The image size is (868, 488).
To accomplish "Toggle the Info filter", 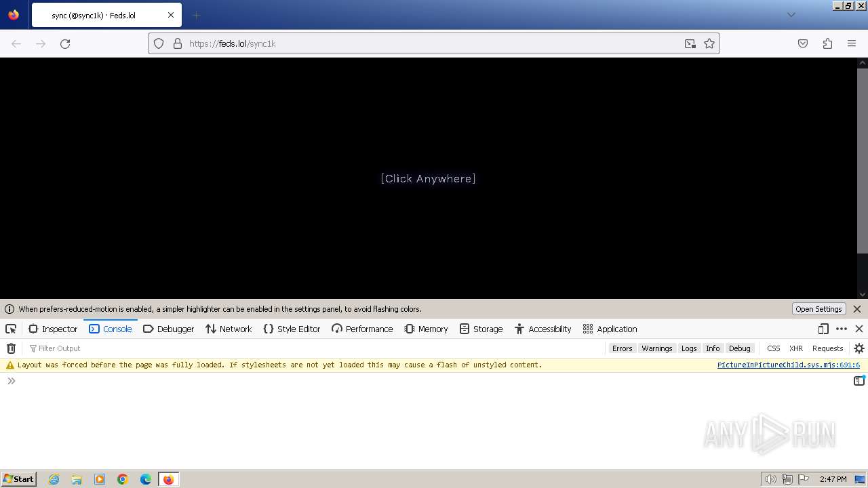I will (713, 348).
